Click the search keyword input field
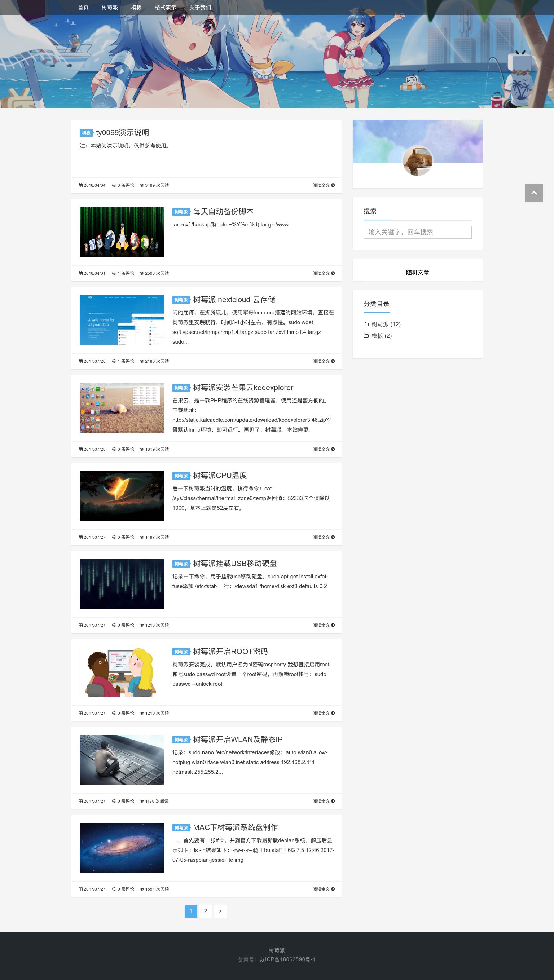 (417, 232)
